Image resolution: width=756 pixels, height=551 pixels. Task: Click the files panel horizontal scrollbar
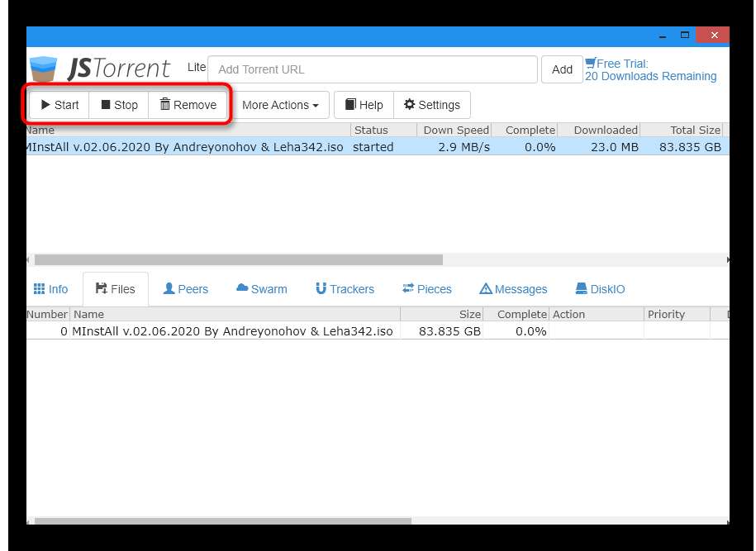point(223,520)
